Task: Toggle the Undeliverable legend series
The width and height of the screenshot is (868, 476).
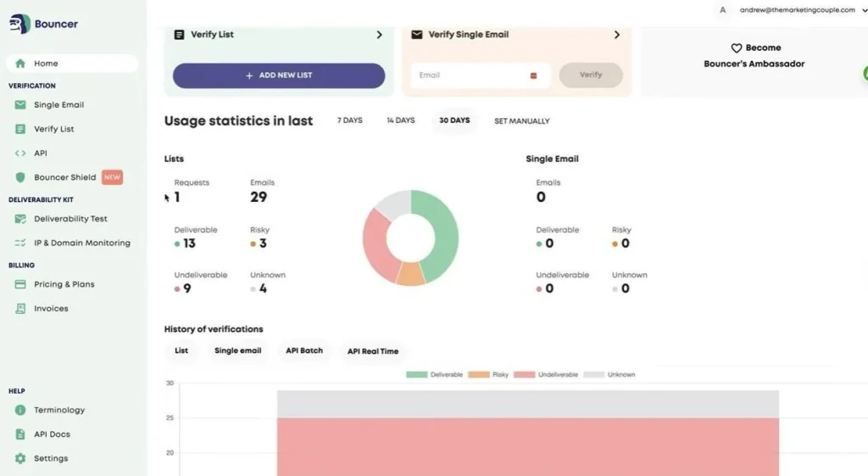Action: (x=546, y=374)
